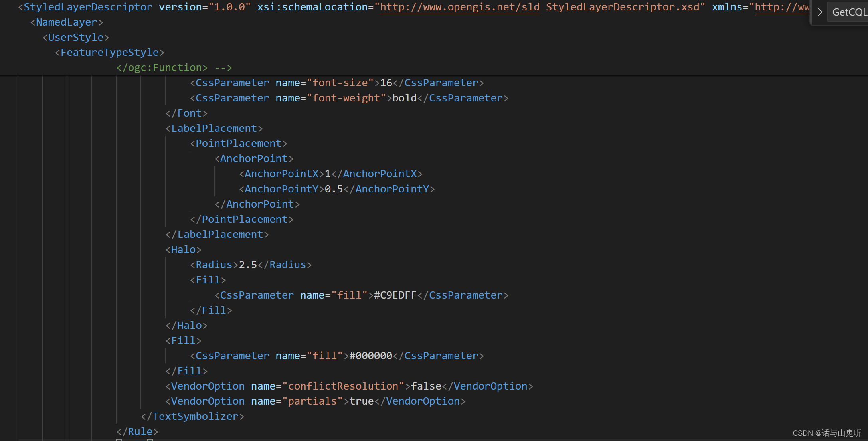Expand the find widget replace chevron
This screenshot has width=868, height=441.
pyautogui.click(x=819, y=12)
